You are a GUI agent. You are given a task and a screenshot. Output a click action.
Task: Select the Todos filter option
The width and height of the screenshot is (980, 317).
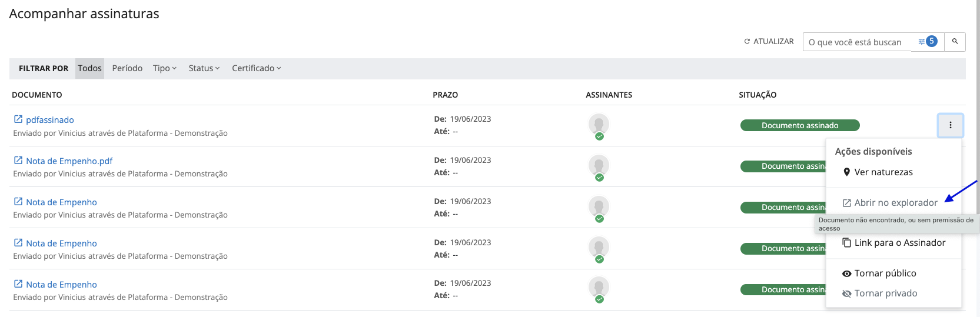click(89, 68)
